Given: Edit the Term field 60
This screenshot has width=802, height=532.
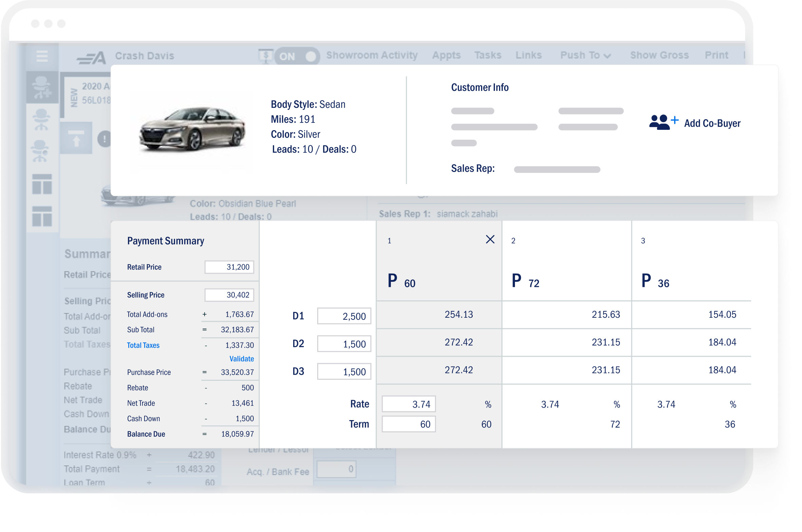Looking at the screenshot, I should (408, 424).
